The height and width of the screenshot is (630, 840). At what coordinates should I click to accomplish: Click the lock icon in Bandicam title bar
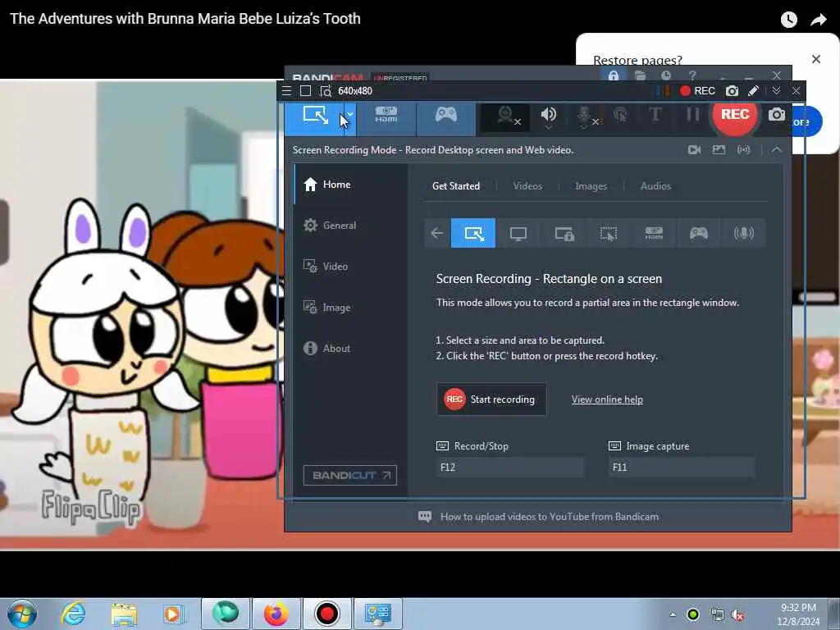pos(614,75)
